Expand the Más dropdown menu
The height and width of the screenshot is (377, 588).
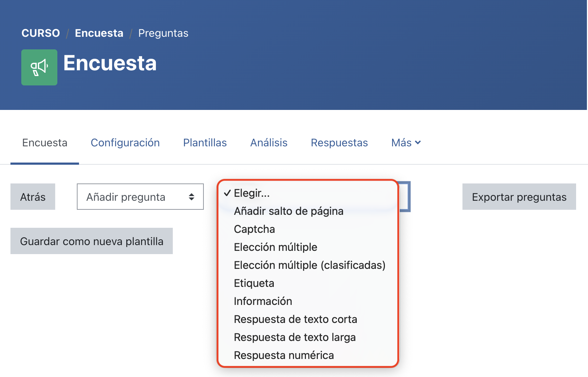pos(406,143)
